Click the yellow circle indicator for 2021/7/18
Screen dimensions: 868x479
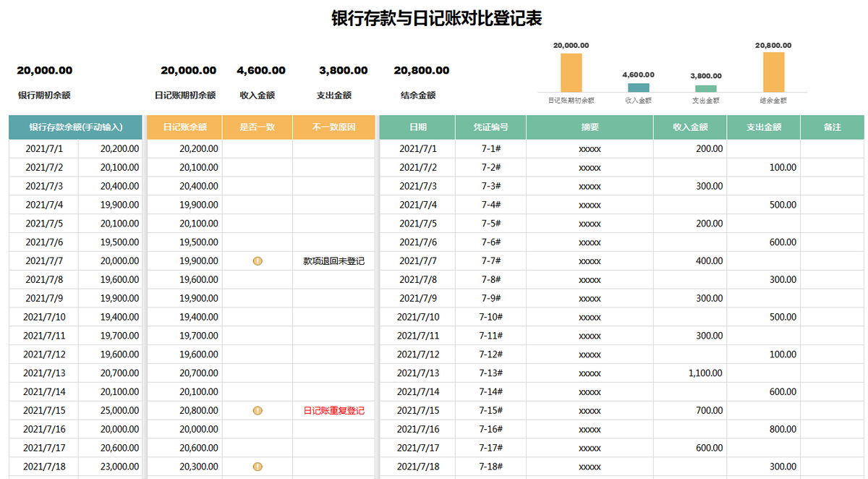[258, 466]
